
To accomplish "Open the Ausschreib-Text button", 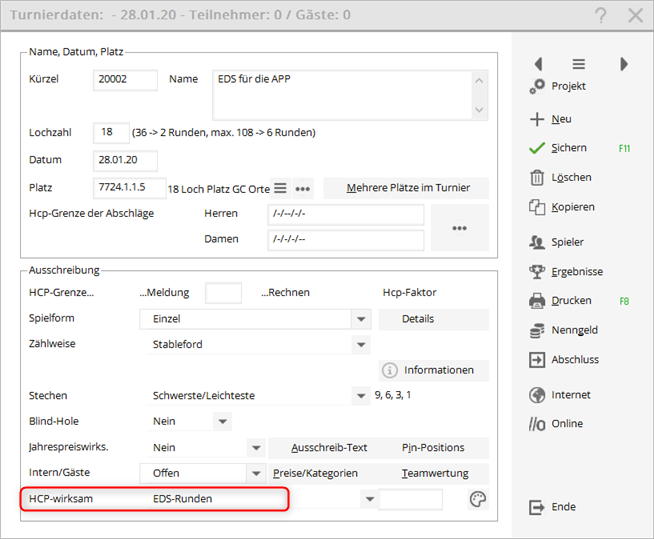I will point(330,448).
